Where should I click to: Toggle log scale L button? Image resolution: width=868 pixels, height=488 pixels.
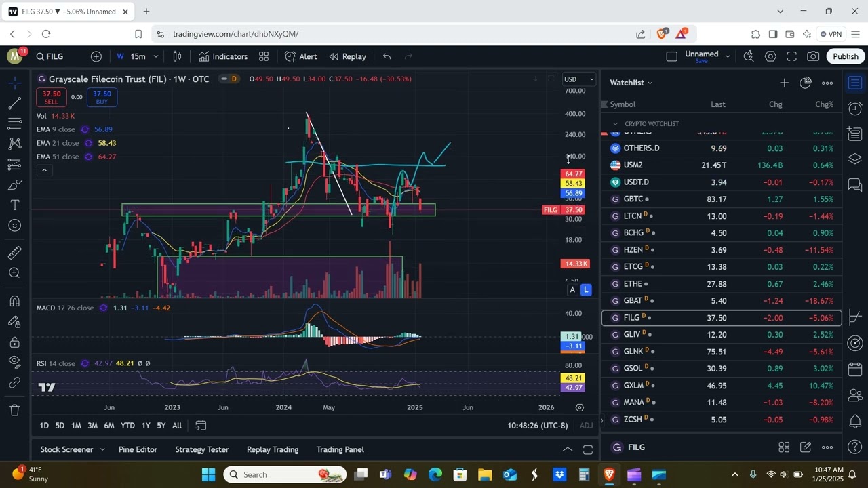pos(586,290)
